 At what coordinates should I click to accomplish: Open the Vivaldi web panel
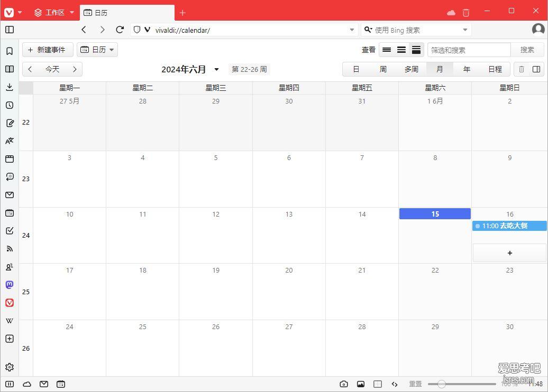[10, 303]
